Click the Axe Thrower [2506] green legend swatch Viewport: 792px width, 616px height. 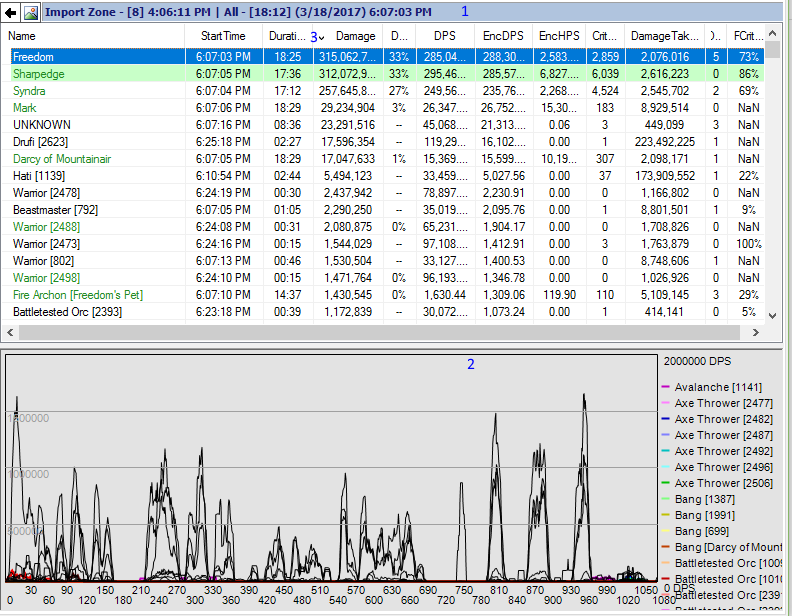[665, 483]
